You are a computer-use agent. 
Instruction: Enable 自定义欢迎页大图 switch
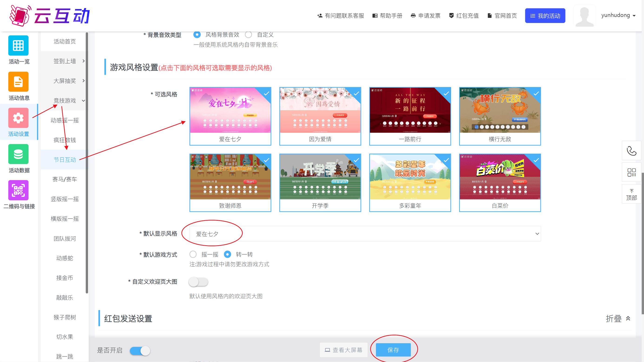198,282
